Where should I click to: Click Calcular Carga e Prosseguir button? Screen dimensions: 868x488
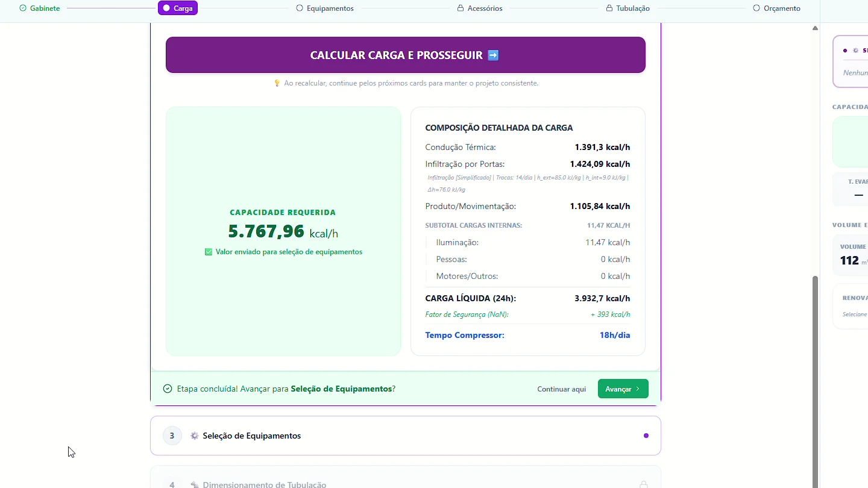tap(406, 55)
